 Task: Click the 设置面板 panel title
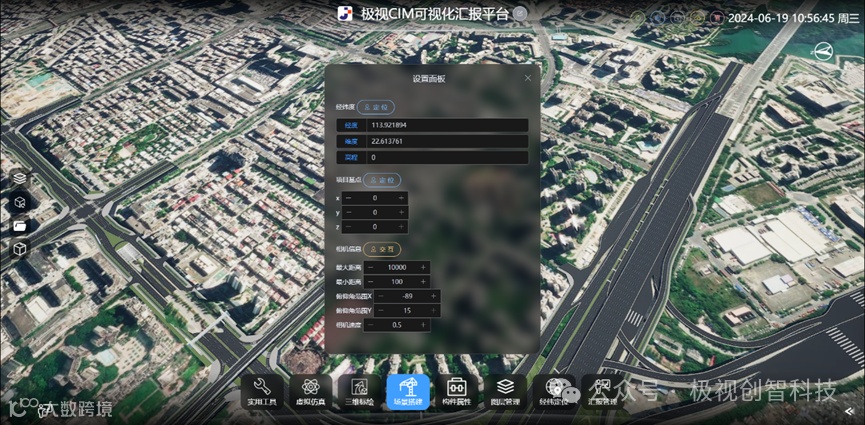tap(429, 78)
